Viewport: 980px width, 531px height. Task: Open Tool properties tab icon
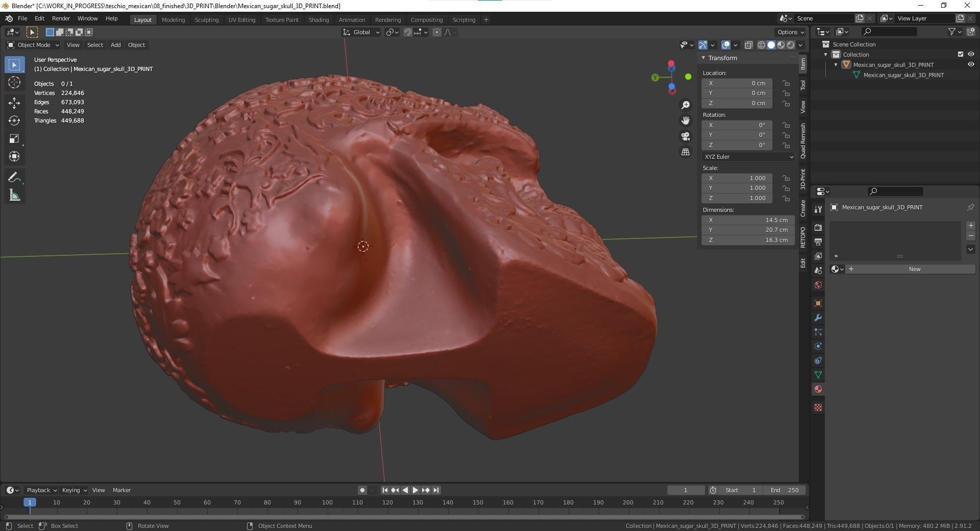coord(818,209)
